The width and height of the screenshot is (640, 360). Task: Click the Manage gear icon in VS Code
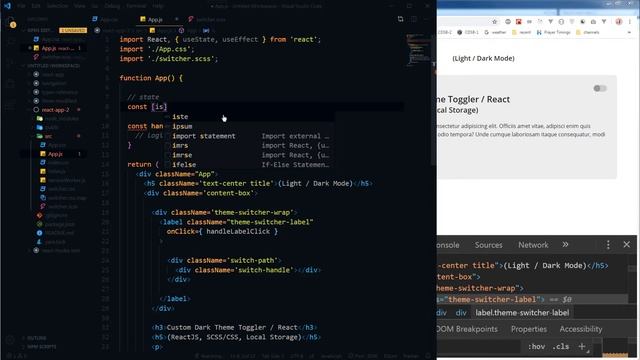point(11,339)
